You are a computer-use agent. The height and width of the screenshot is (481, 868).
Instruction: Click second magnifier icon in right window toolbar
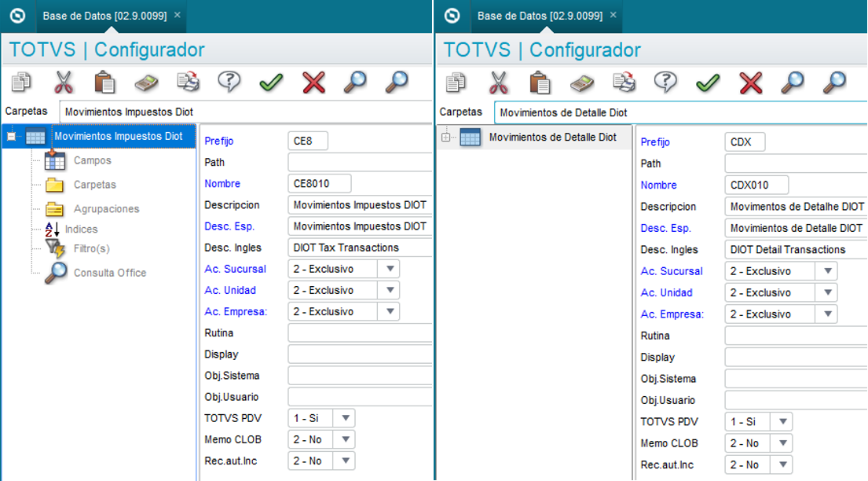click(x=834, y=83)
